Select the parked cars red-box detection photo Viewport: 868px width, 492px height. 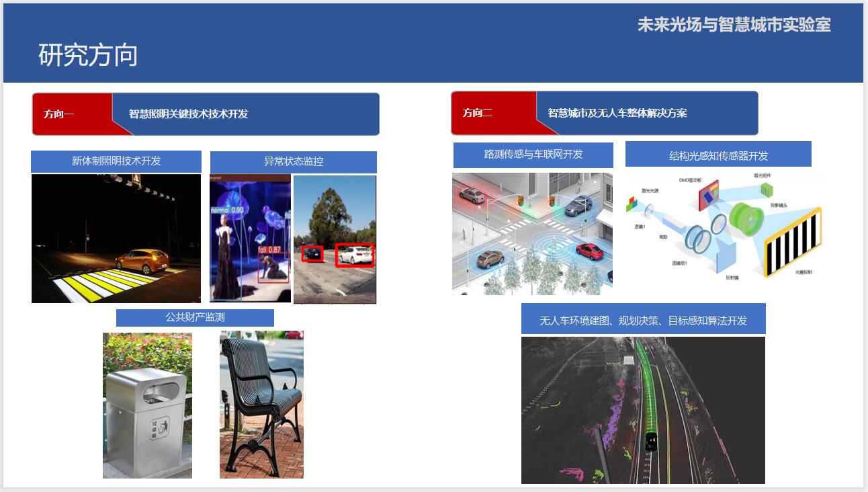pyautogui.click(x=335, y=239)
